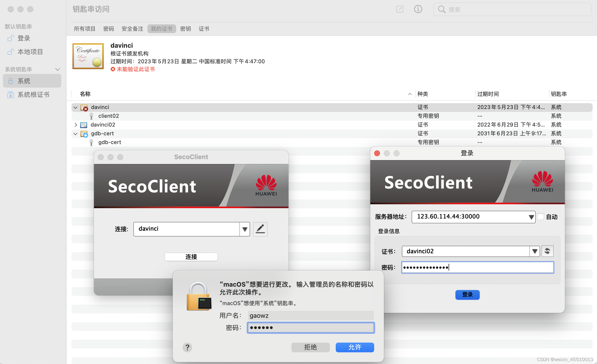
Task: Select the client02 private key row
Action: pos(332,116)
